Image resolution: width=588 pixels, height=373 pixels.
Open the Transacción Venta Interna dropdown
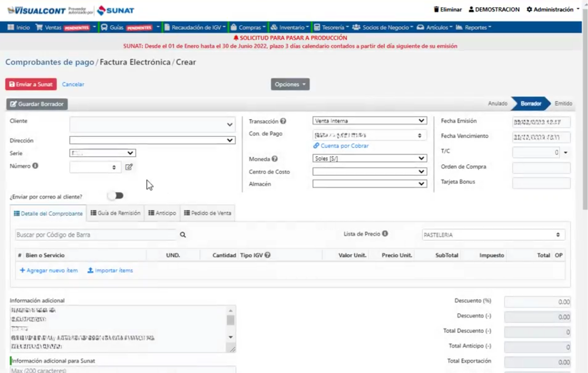pyautogui.click(x=370, y=121)
